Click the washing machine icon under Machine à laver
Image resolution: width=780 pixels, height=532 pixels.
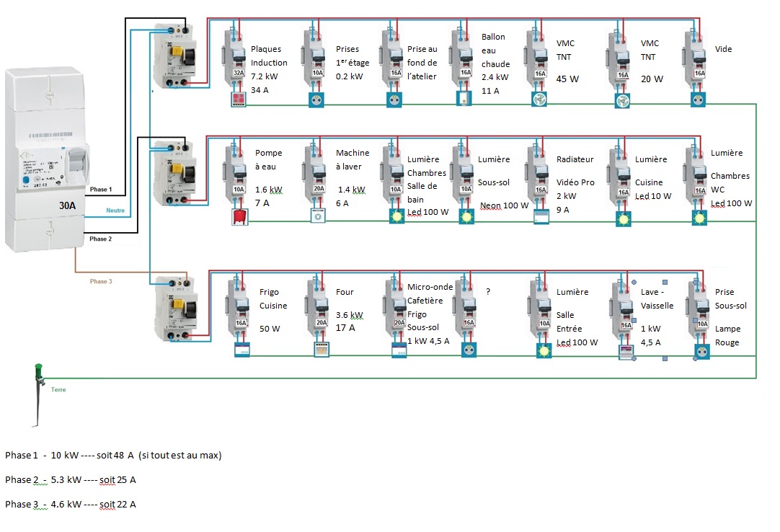[x=318, y=216]
